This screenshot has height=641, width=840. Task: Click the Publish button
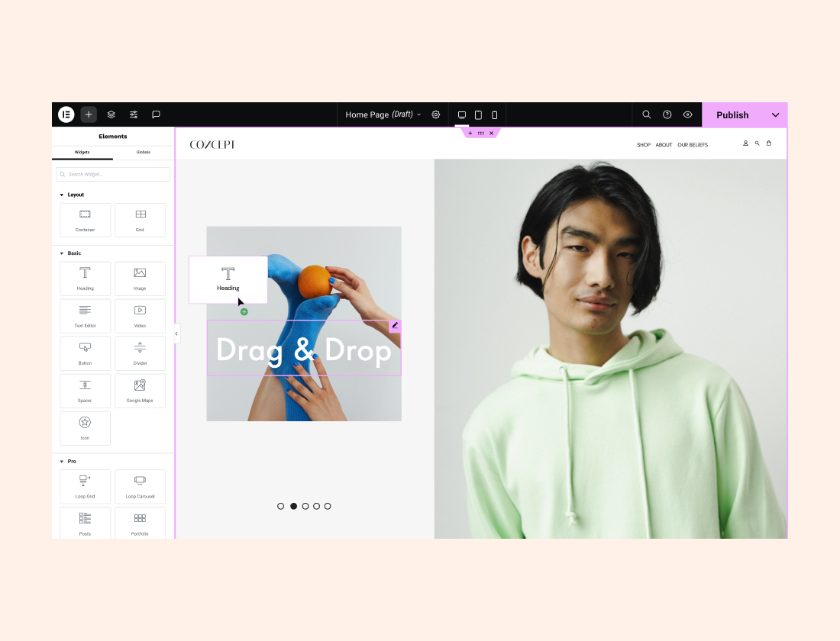click(x=732, y=114)
